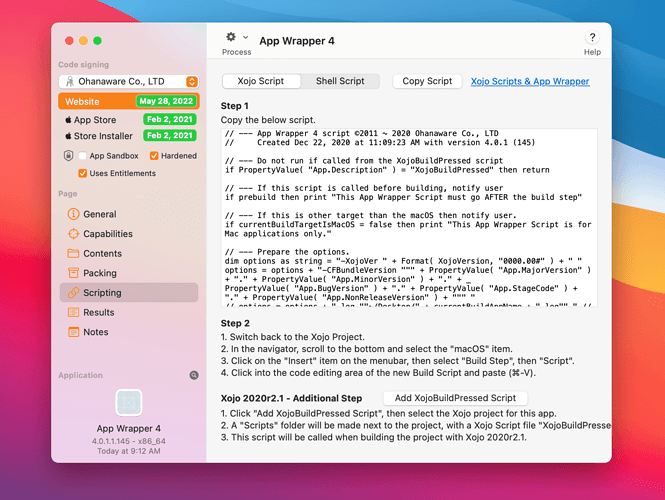Open the Packing page
Image resolution: width=665 pixels, height=500 pixels.
click(129, 273)
